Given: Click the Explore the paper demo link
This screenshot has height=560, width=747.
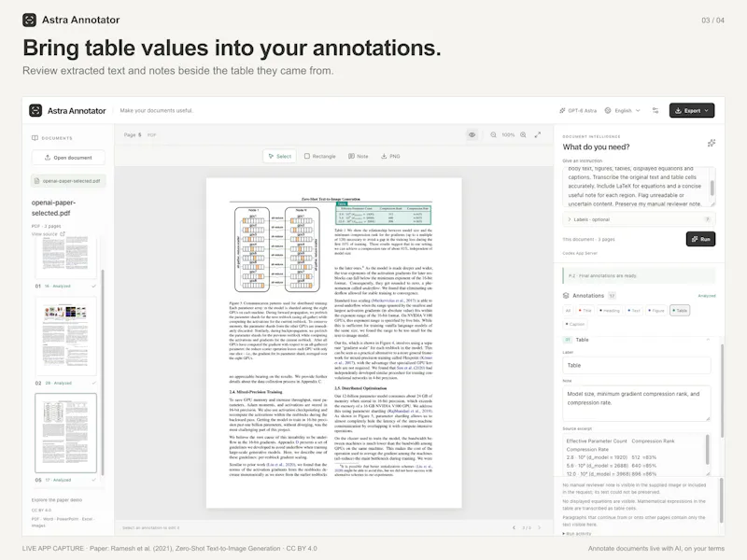Looking at the screenshot, I should pyautogui.click(x=57, y=500).
